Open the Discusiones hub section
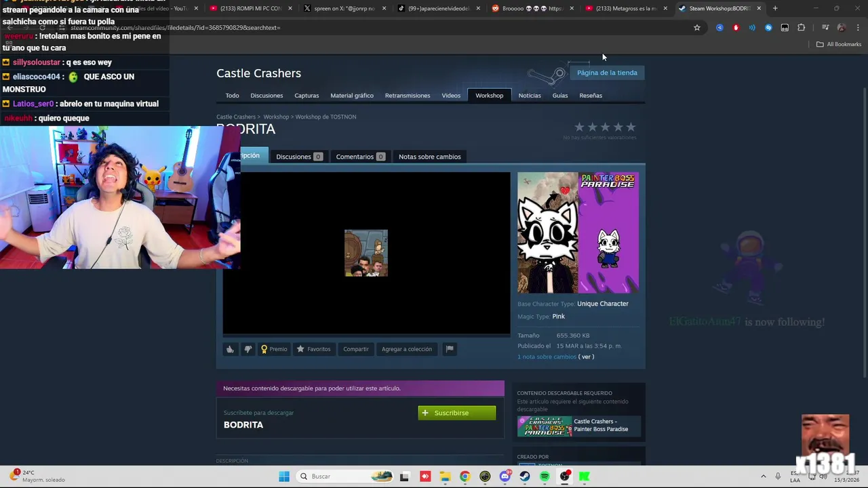 pos(267,96)
